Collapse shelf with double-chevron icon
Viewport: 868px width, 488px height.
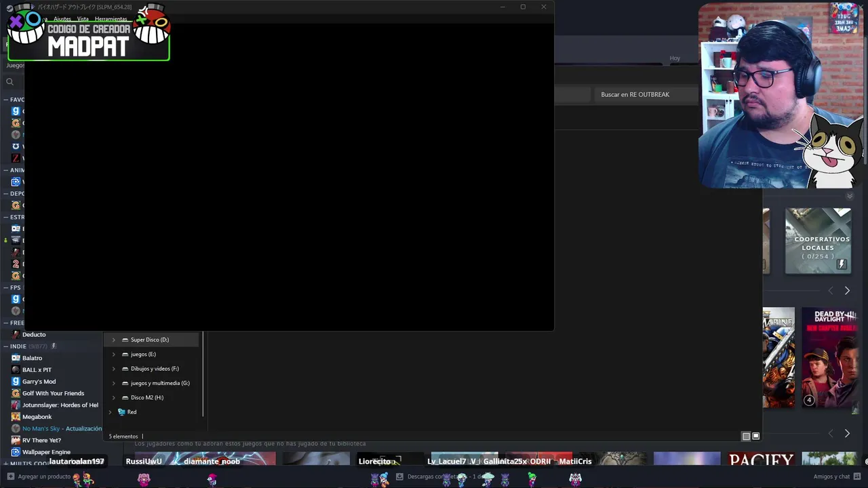point(850,197)
